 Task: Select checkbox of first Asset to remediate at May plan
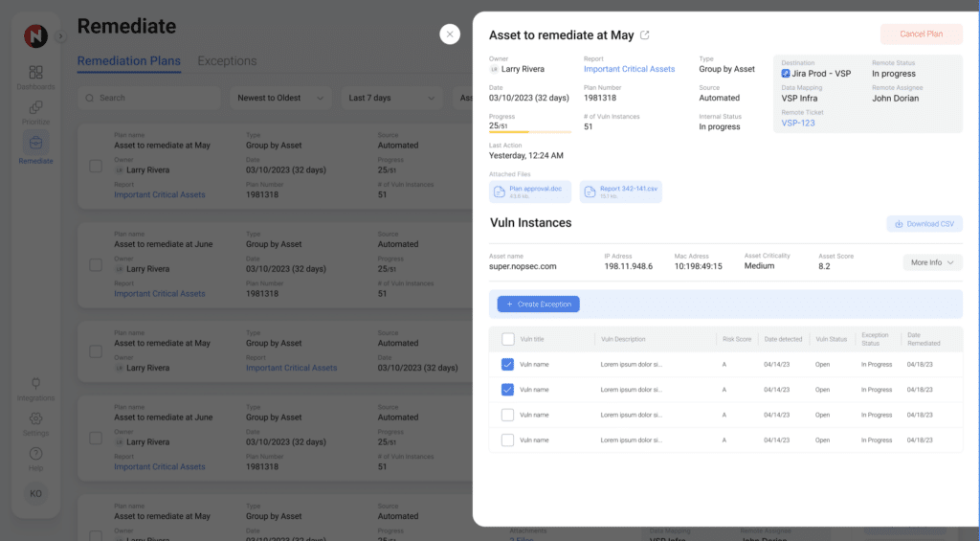tap(96, 166)
